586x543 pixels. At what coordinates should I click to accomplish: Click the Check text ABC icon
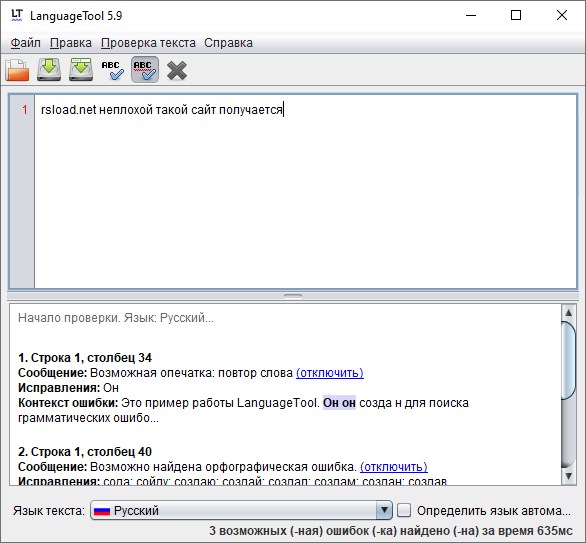tap(113, 70)
